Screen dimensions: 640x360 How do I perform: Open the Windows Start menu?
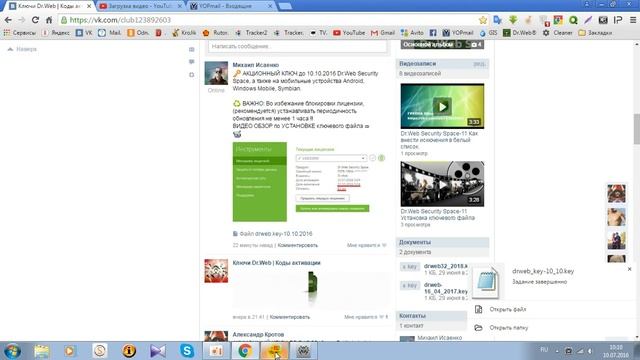coord(12,351)
